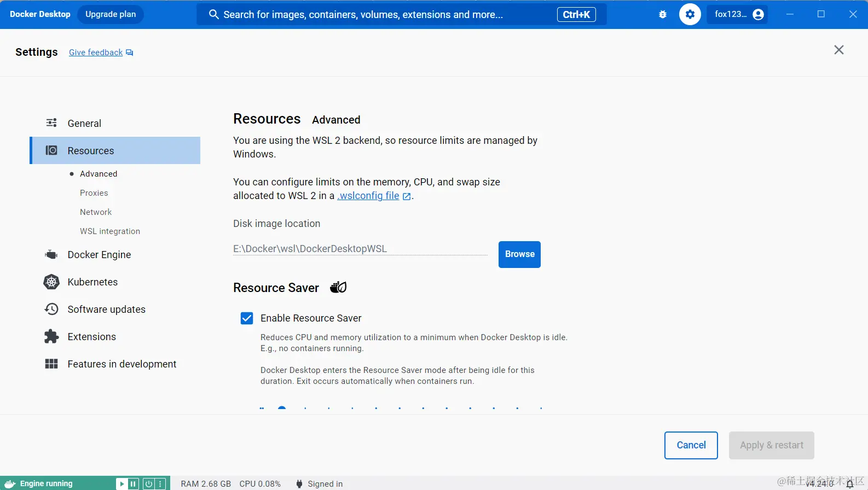868x490 pixels.
Task: Click the Kubernetes wheel icon
Action: pyautogui.click(x=51, y=282)
